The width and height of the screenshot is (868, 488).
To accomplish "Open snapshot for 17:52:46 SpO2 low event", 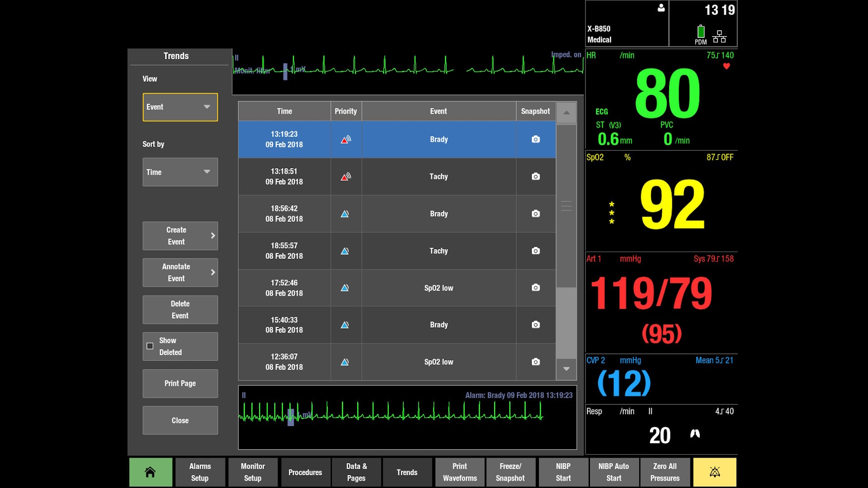I will click(x=536, y=287).
